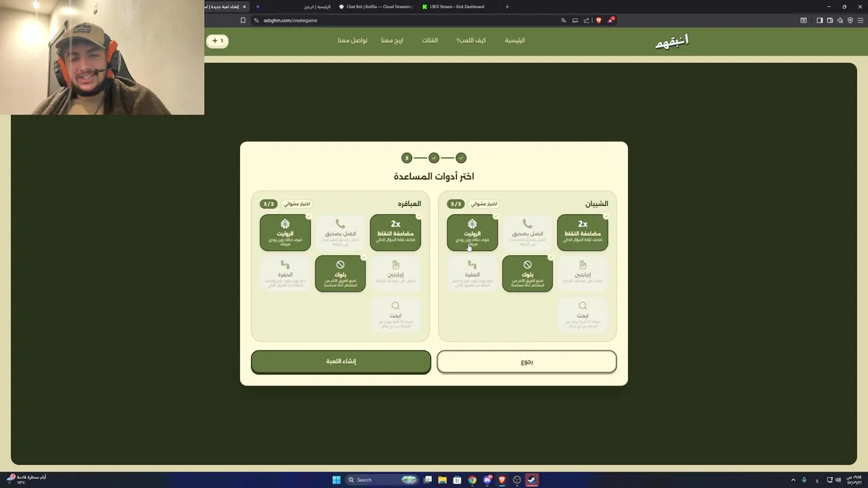The image size is (868, 488).
Task: Click the share icon in address bar
Action: click(587, 20)
